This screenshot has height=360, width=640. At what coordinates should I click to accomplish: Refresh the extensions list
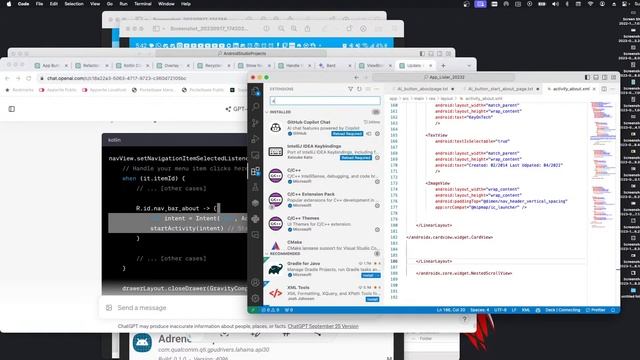tap(359, 89)
